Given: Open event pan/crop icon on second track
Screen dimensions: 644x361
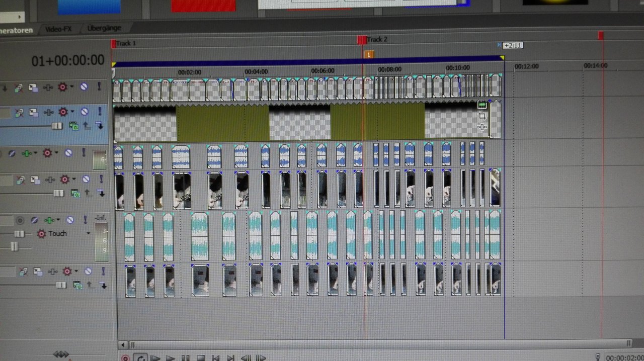Looking at the screenshot, I should [482, 116].
